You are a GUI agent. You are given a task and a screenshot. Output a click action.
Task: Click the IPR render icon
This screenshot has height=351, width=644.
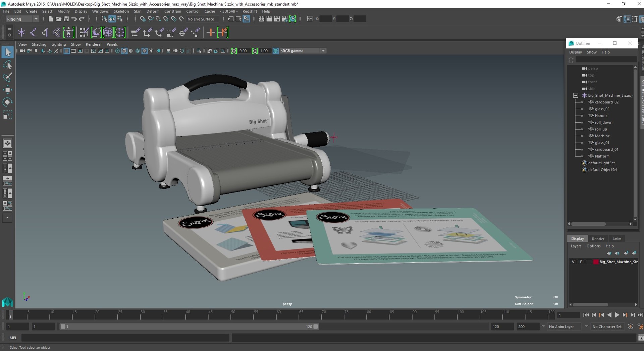tap(277, 19)
